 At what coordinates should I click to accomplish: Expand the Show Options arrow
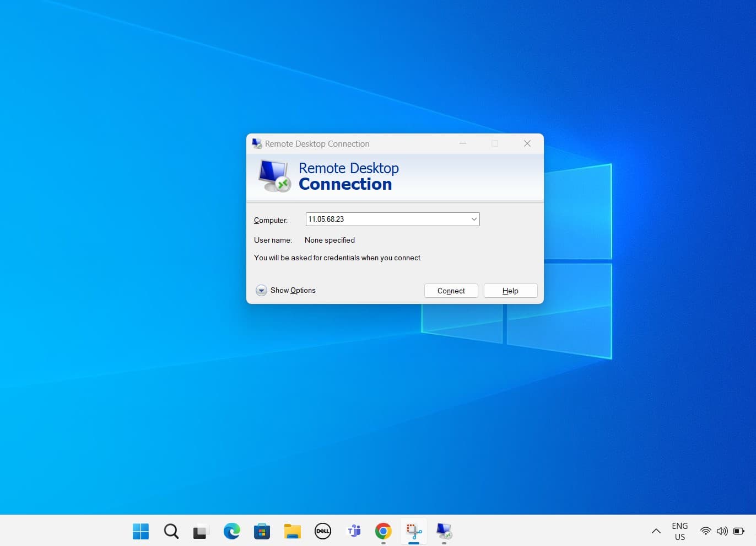tap(261, 291)
